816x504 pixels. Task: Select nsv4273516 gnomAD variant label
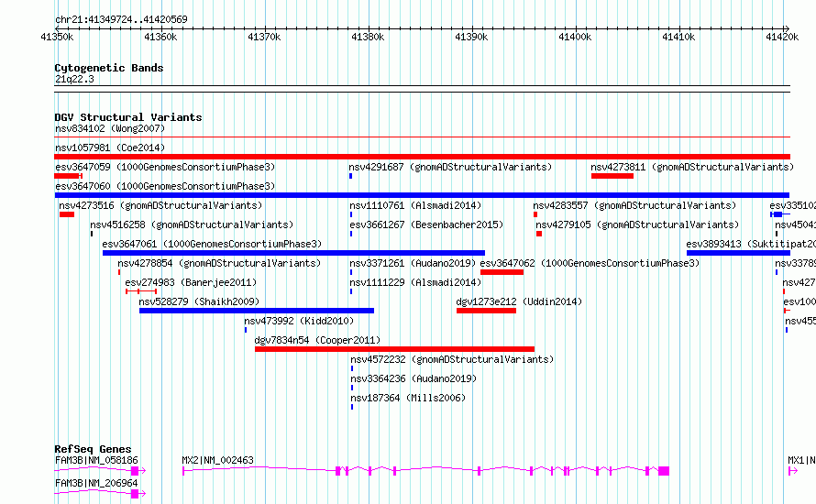click(160, 205)
